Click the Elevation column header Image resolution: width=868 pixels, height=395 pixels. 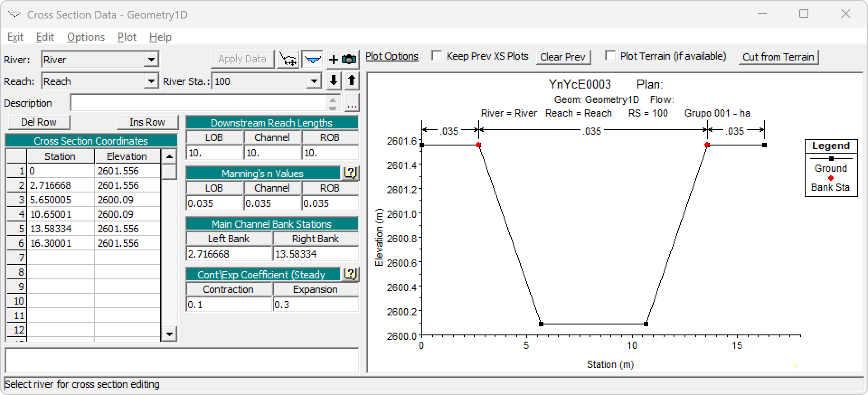(127, 156)
